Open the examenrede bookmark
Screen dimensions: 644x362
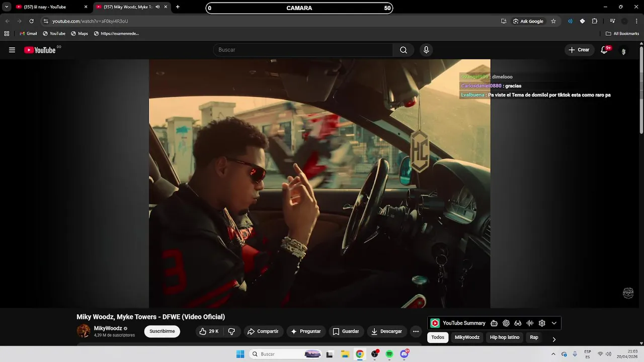tap(116, 34)
